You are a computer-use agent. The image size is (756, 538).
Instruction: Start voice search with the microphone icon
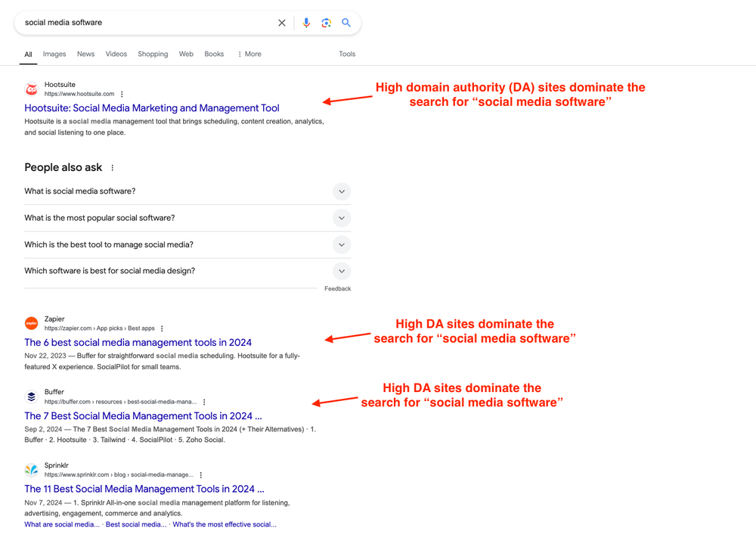[306, 23]
